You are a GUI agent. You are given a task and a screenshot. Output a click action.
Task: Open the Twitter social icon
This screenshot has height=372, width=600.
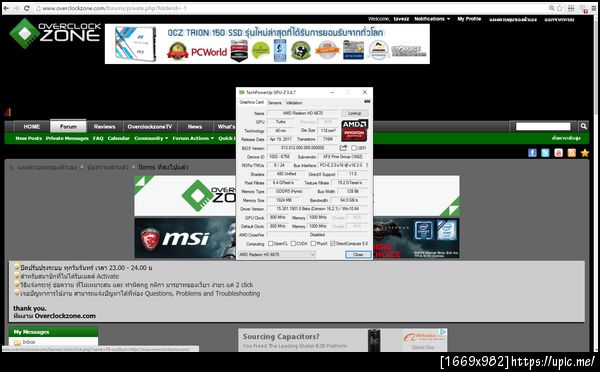545,153
